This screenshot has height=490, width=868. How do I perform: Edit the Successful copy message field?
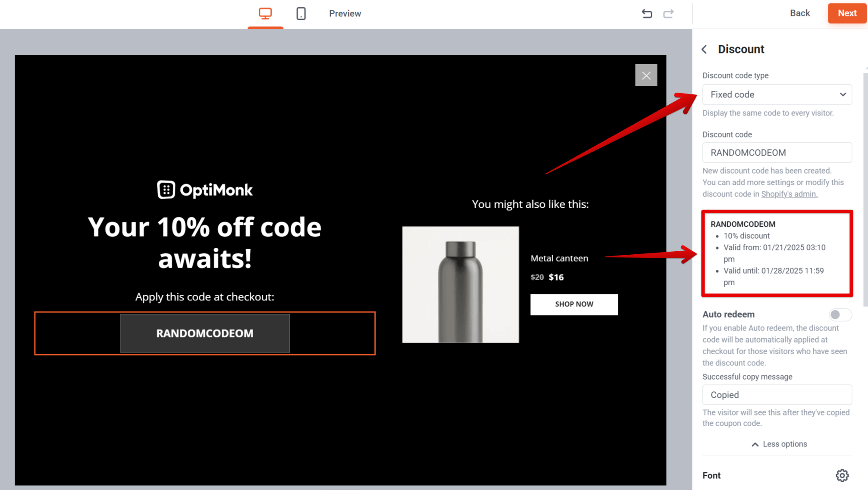coord(777,395)
